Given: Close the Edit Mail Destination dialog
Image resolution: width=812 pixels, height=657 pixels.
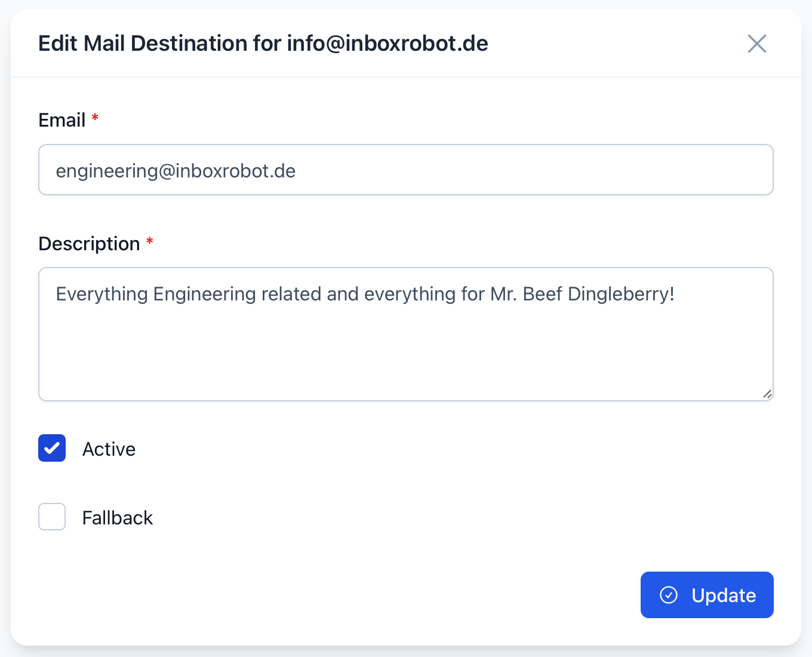Looking at the screenshot, I should click(756, 44).
